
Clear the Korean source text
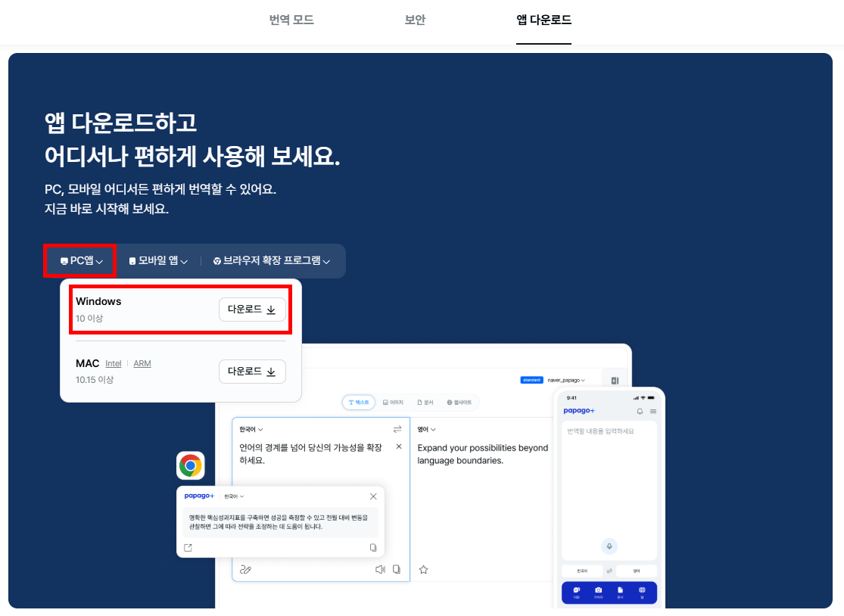(399, 446)
